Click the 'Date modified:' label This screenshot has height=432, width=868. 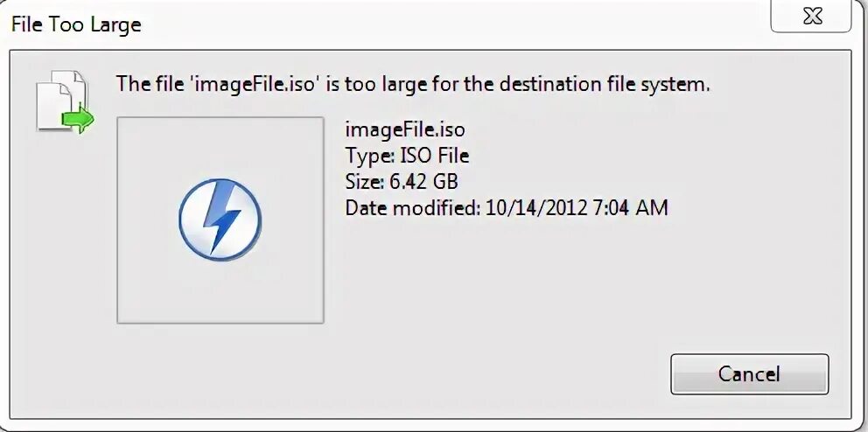413,209
